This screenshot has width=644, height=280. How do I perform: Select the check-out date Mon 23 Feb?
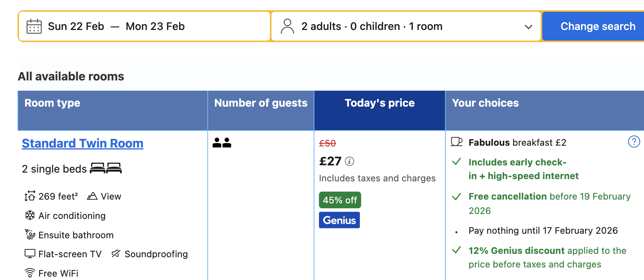(155, 27)
